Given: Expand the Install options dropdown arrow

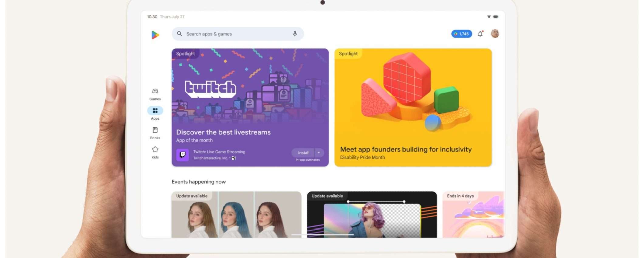Looking at the screenshot, I should (319, 153).
